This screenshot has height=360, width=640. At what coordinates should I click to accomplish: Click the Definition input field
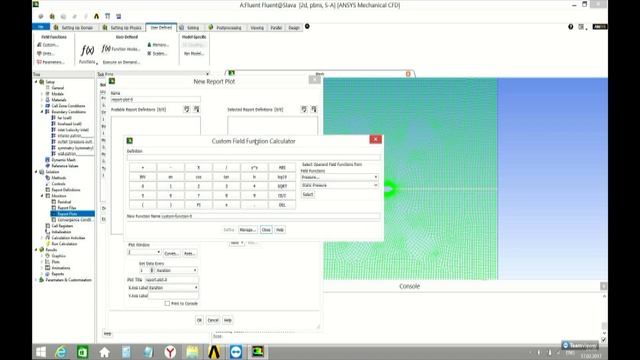(253, 157)
